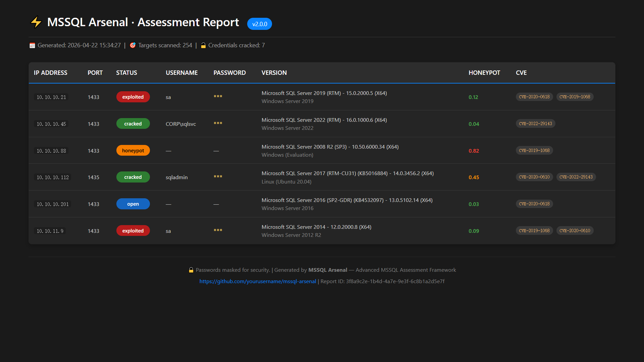Click the blue open status badge

133,204
